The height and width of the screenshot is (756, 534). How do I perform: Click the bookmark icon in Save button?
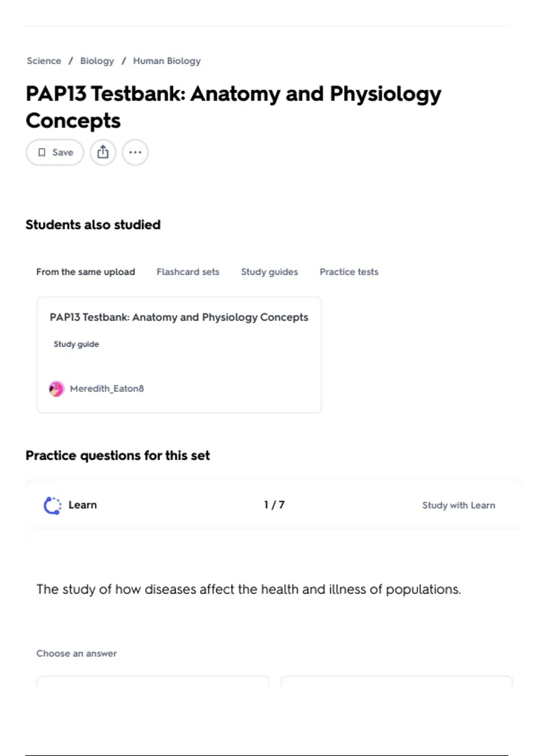click(x=42, y=153)
